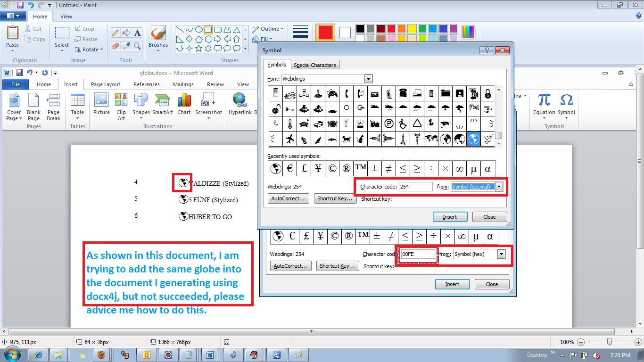
Task: Open Edit colors rainbow icon
Action: coord(468,32)
